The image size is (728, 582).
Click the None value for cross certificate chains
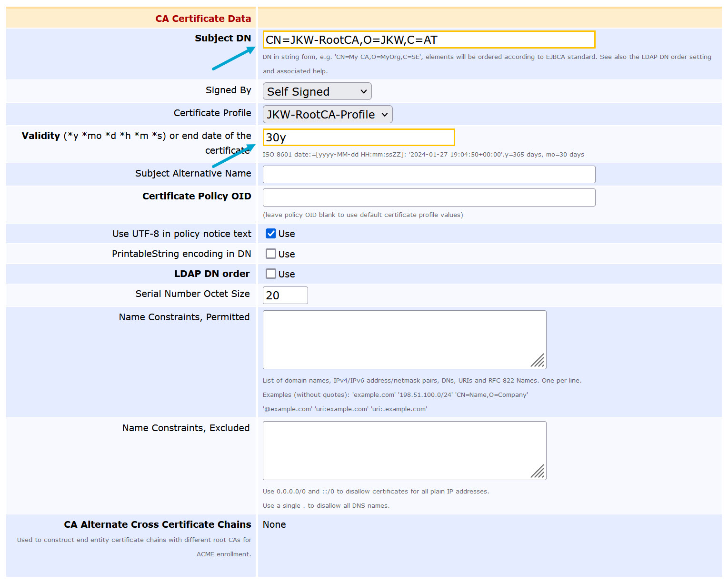tap(274, 524)
